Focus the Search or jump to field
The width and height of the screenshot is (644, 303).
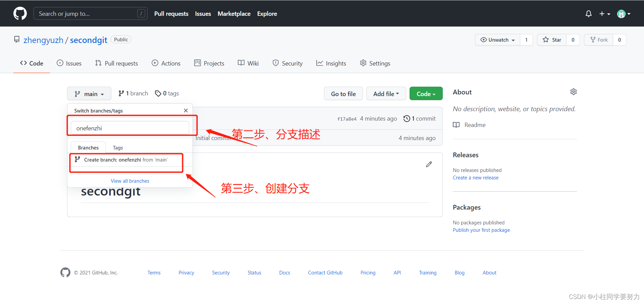(91, 13)
